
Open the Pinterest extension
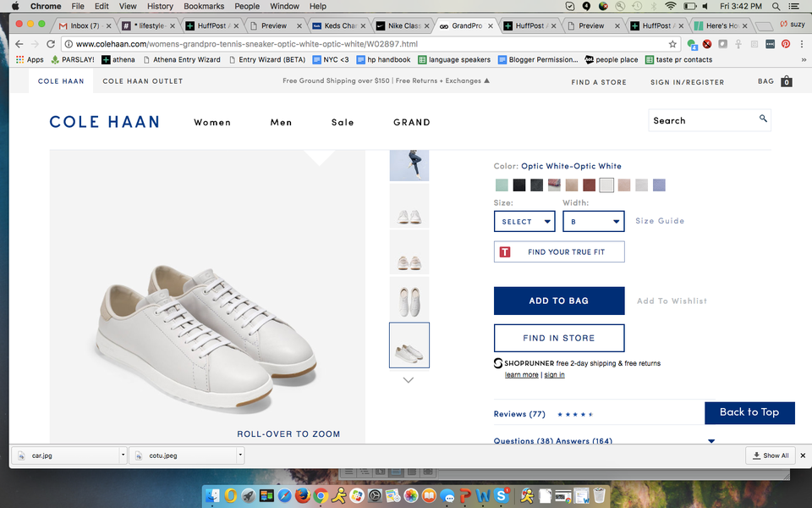click(786, 44)
